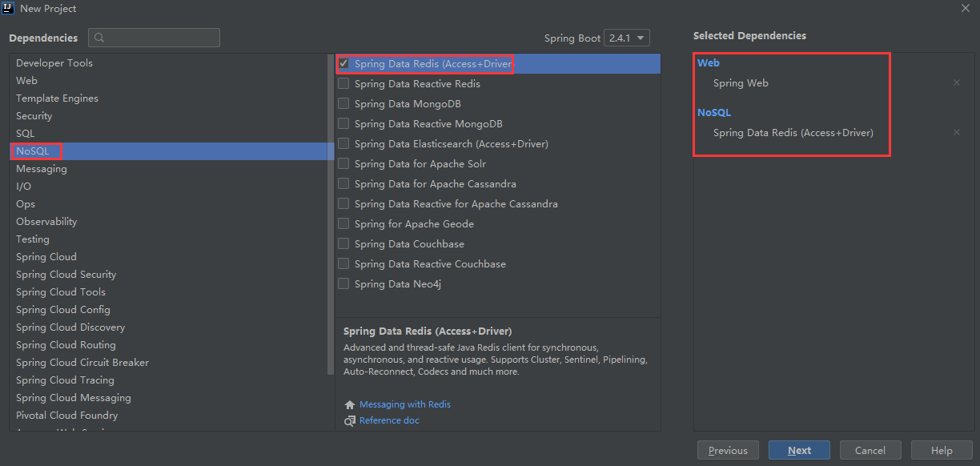The width and height of the screenshot is (980, 466).
Task: Remove Spring Web from selected dependencies
Action: pos(957,82)
